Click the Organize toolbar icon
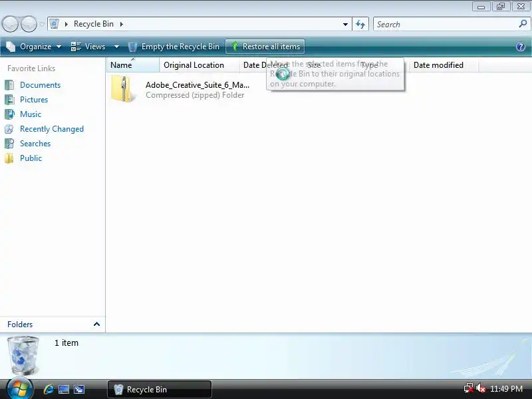This screenshot has height=399, width=532. [11, 47]
